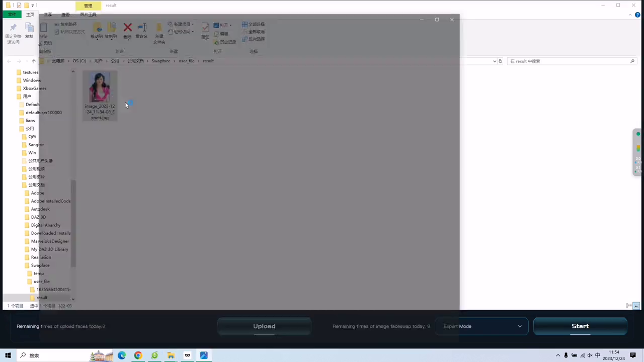The image size is (644, 362).
Task: Open Microsoft Edge from the taskbar
Action: click(x=122, y=355)
